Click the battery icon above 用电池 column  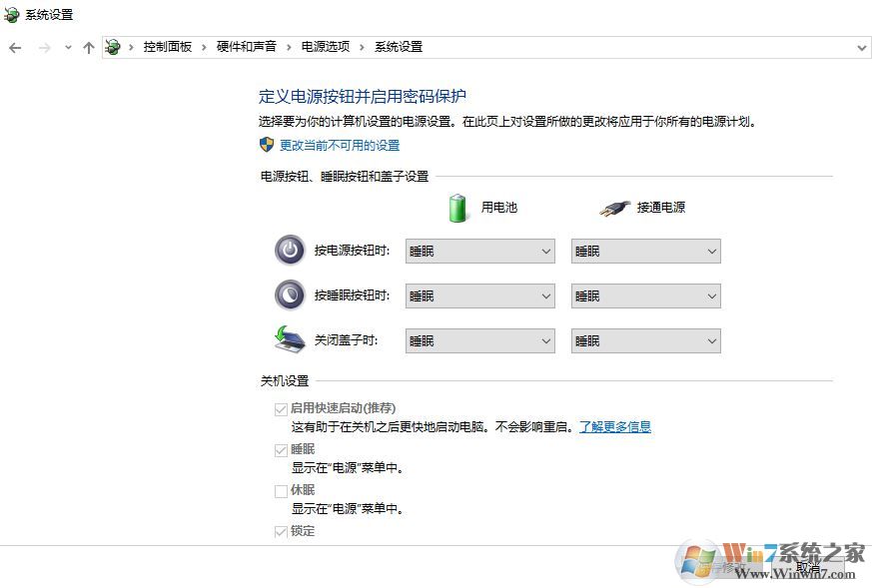point(457,207)
